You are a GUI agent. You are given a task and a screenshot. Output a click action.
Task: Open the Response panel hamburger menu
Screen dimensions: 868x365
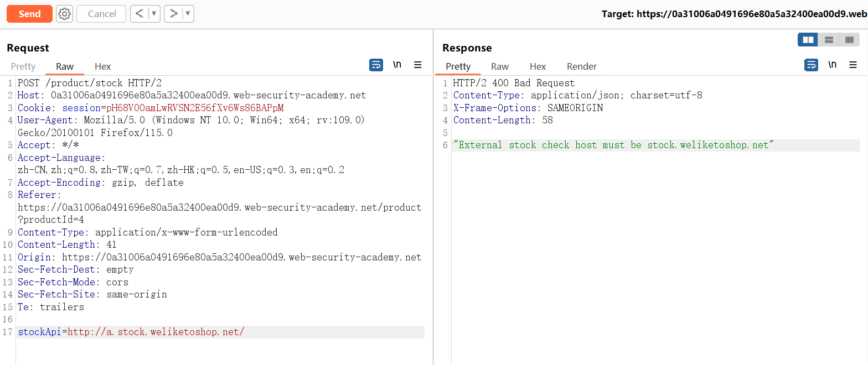pos(853,65)
